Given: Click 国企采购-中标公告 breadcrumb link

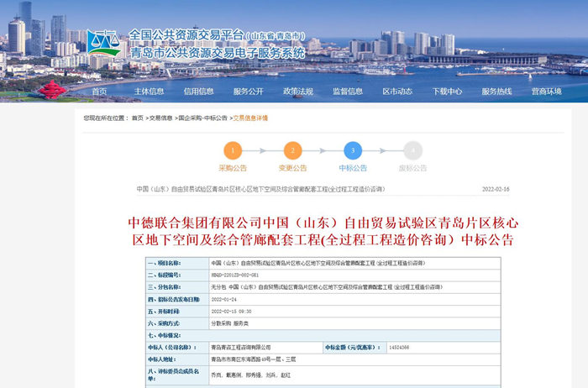Looking at the screenshot, I should [202, 118].
